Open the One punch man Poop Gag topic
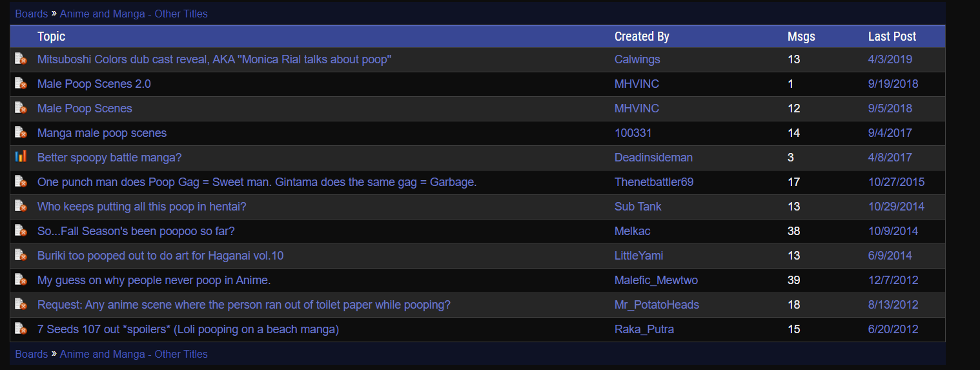This screenshot has width=980, height=370. (257, 182)
